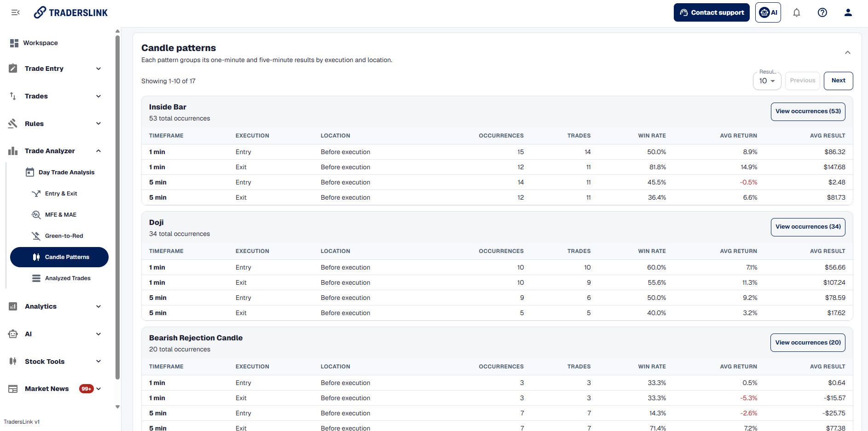The image size is (868, 431).
Task: Click the Inside Bar AVG RETURN column header
Action: (738, 136)
